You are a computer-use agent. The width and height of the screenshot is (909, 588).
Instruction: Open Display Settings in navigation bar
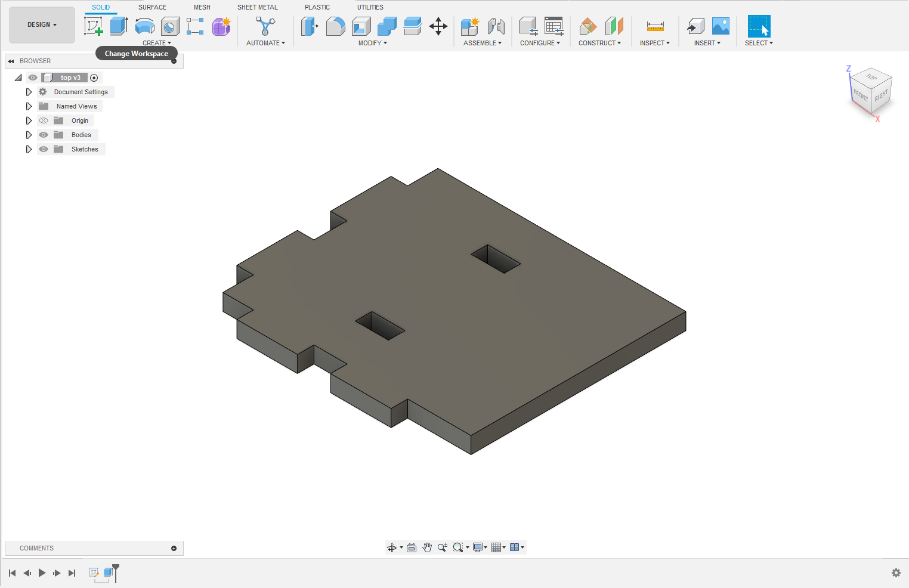(478, 547)
